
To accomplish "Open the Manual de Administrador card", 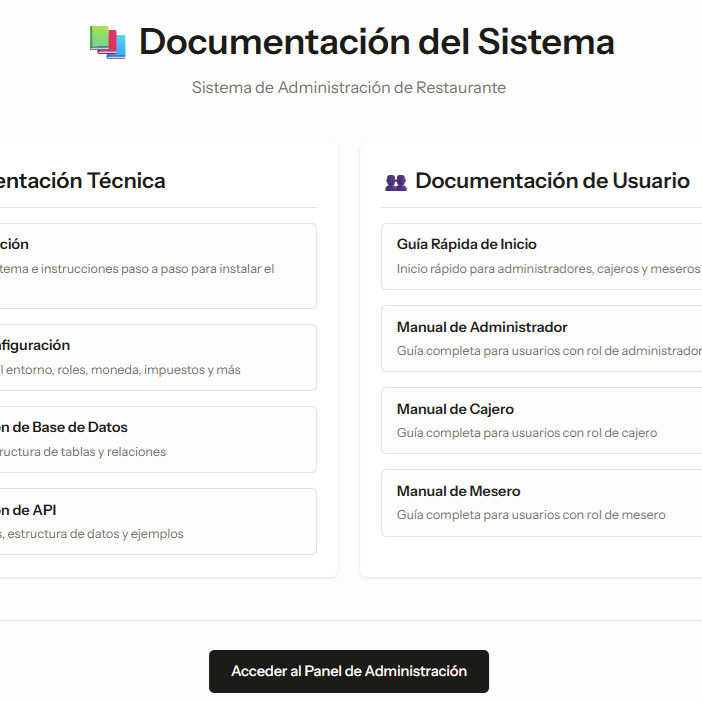I will 541,338.
